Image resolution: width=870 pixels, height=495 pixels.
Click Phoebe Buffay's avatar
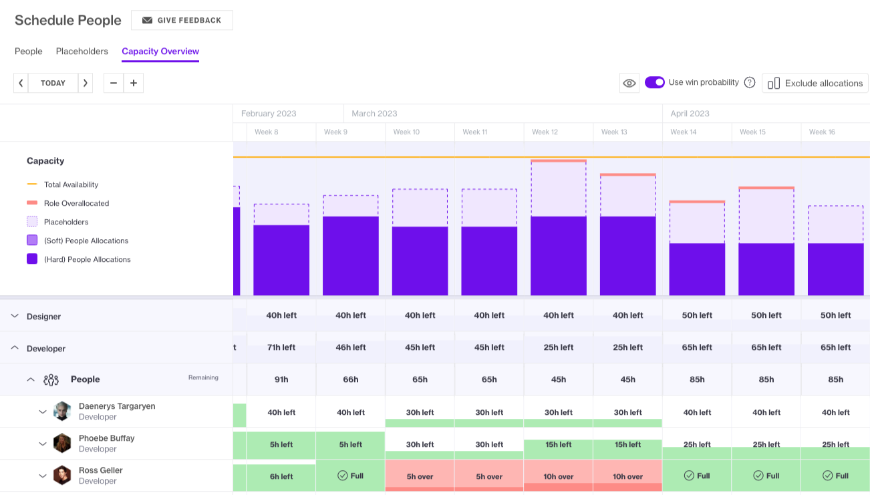62,443
